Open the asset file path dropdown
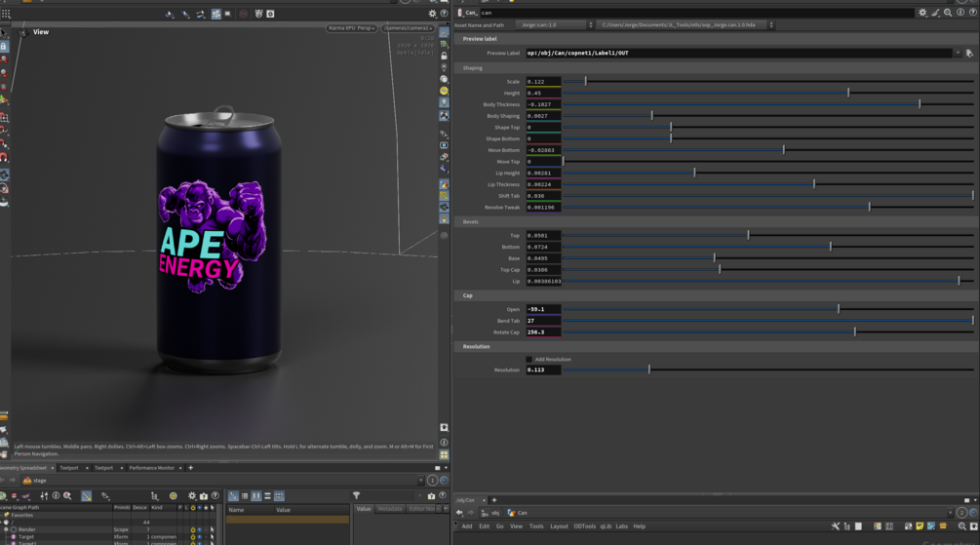Screen dimensions: 980x545 click(686, 25)
